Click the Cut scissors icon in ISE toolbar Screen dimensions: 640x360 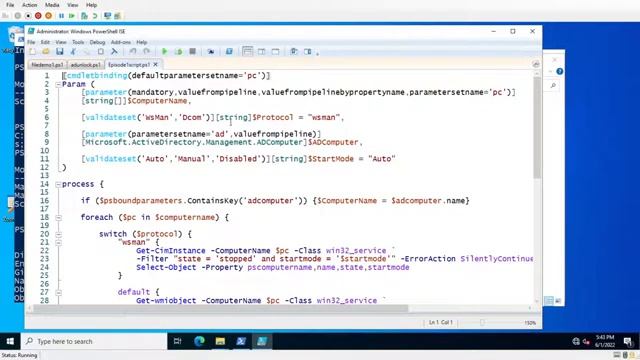pyautogui.click(x=73, y=51)
